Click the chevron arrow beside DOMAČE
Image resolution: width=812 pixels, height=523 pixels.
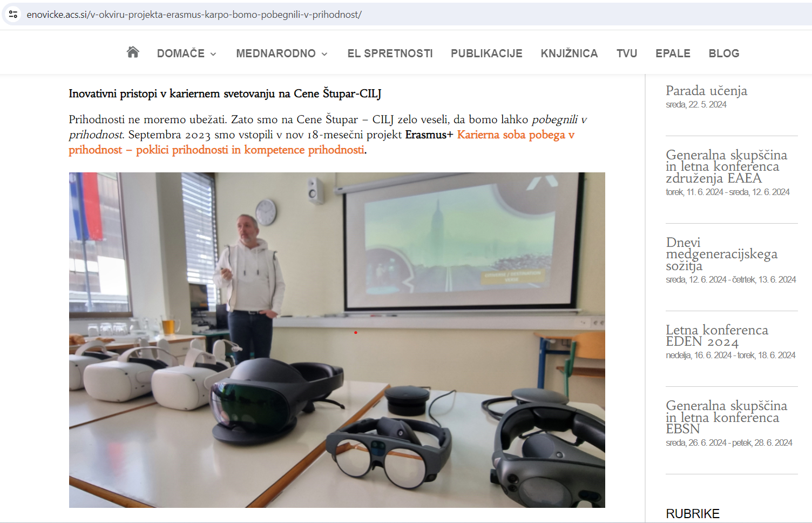(x=213, y=54)
